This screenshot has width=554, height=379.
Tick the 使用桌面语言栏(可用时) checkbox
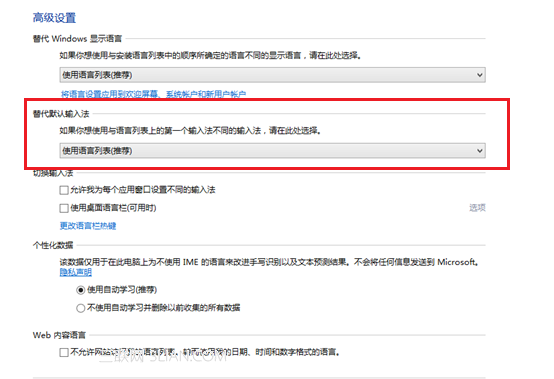[x=64, y=208]
